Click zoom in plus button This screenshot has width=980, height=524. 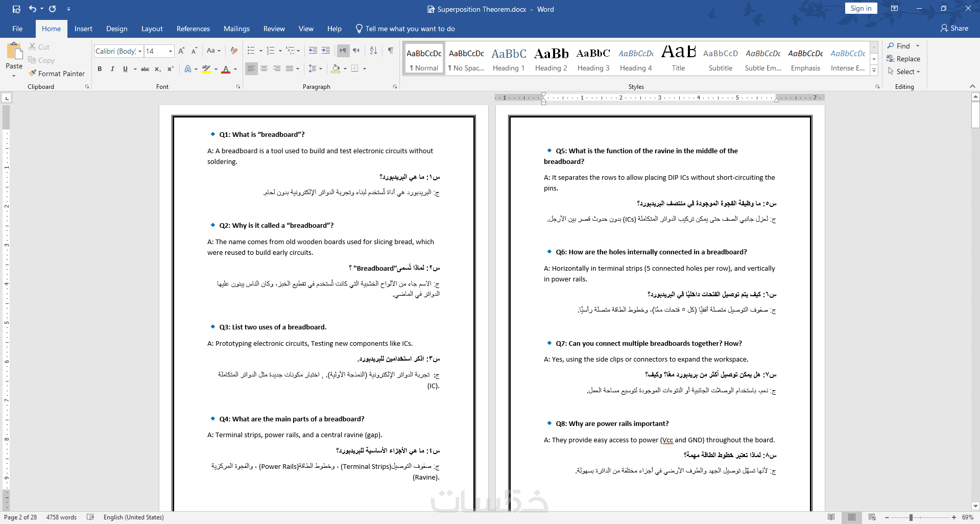953,517
